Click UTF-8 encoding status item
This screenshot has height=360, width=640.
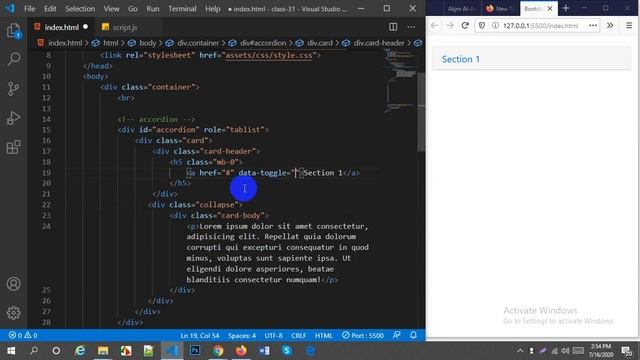coord(273,336)
